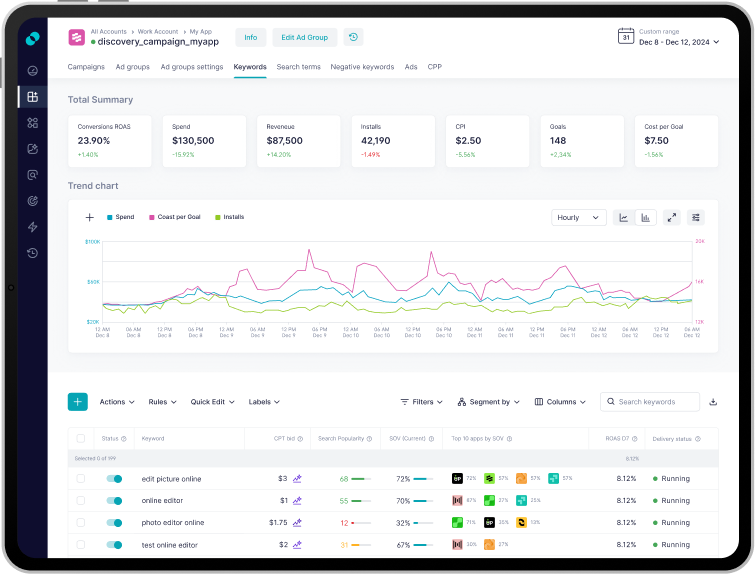The image size is (755, 574).
Task: Switch to the Search terms tab
Action: click(x=298, y=67)
